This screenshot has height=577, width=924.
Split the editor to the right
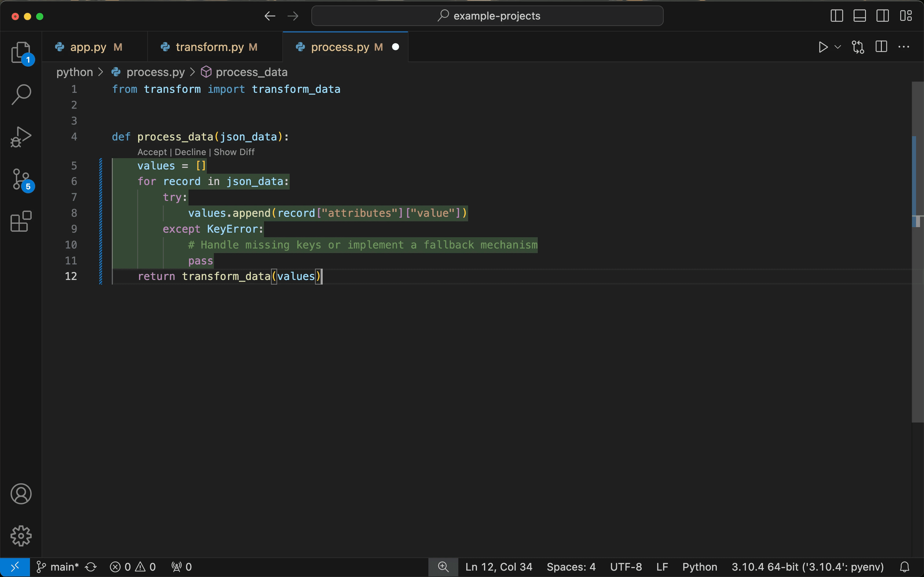click(881, 47)
